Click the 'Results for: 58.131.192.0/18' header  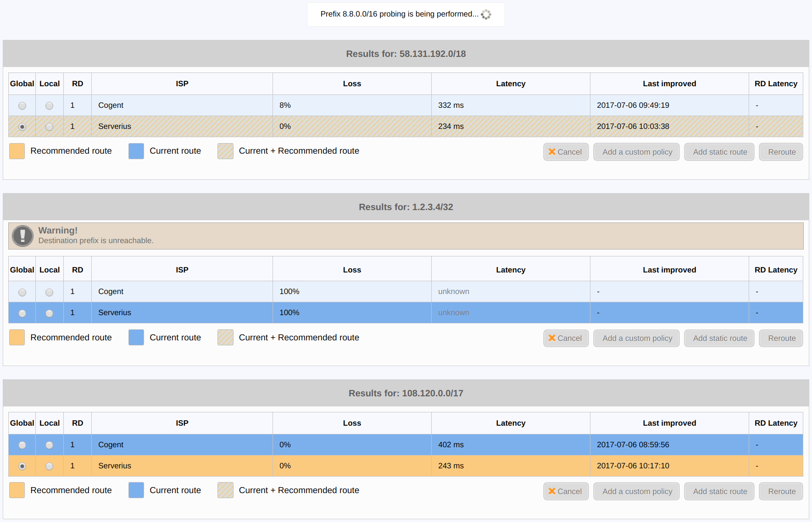click(406, 54)
